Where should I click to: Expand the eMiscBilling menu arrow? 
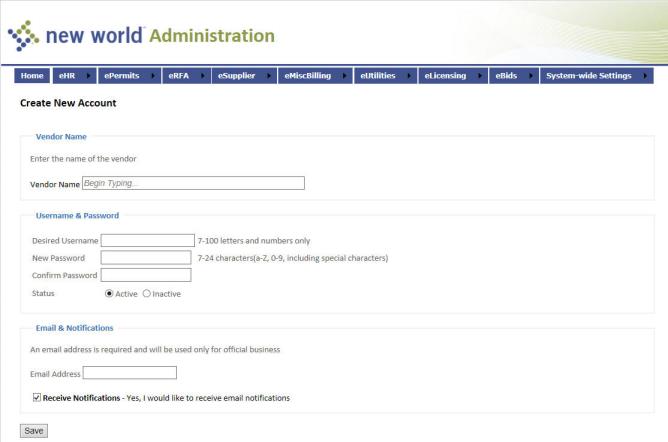(345, 76)
